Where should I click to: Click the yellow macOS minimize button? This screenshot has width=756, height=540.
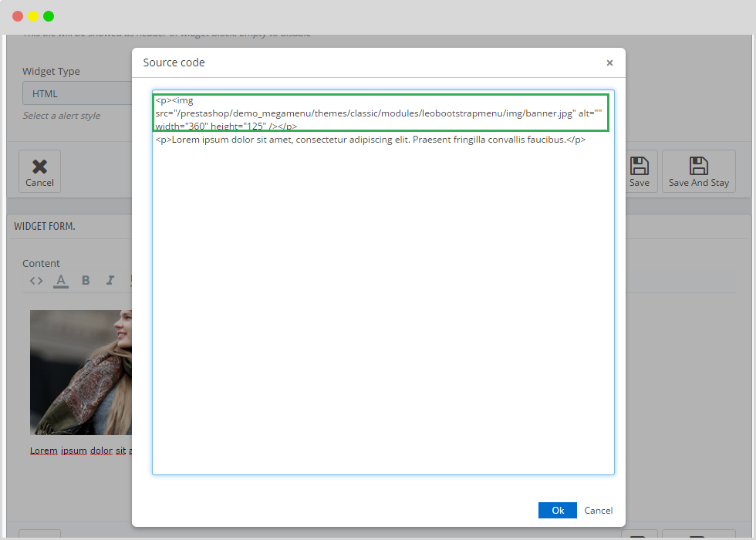point(33,16)
